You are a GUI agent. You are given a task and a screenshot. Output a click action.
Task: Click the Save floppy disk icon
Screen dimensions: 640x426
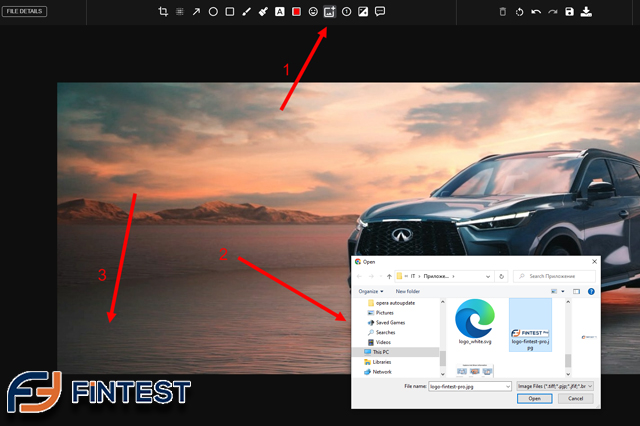point(569,12)
